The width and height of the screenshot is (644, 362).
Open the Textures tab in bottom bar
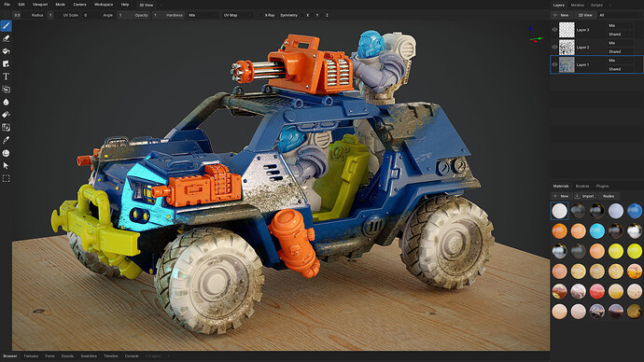31,356
